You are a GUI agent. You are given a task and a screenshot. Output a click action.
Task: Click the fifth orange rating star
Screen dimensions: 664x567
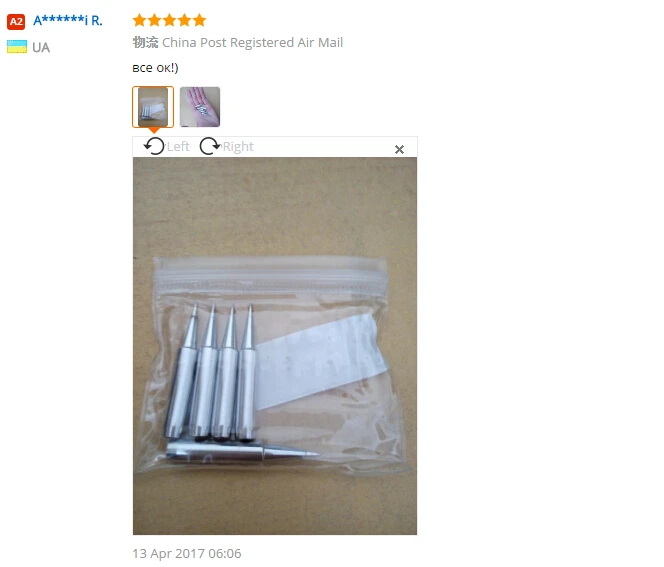coord(199,20)
